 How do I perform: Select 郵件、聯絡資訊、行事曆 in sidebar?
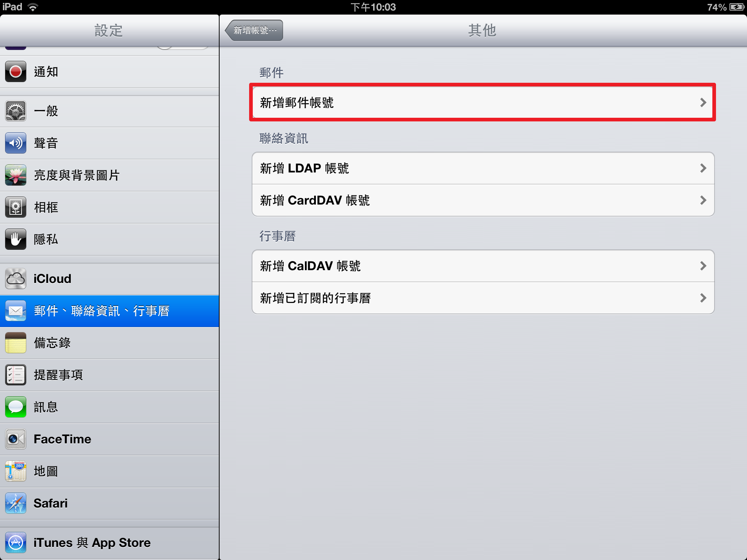point(109,311)
